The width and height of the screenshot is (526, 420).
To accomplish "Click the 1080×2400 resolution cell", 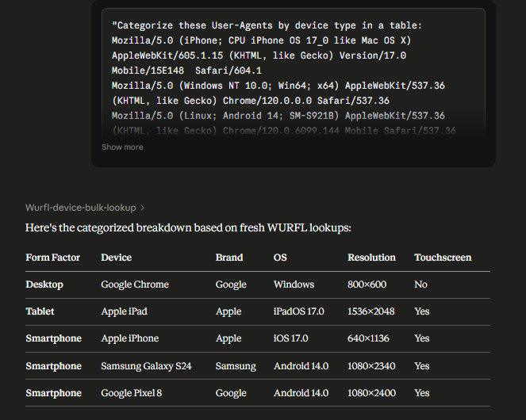I will point(371,393).
